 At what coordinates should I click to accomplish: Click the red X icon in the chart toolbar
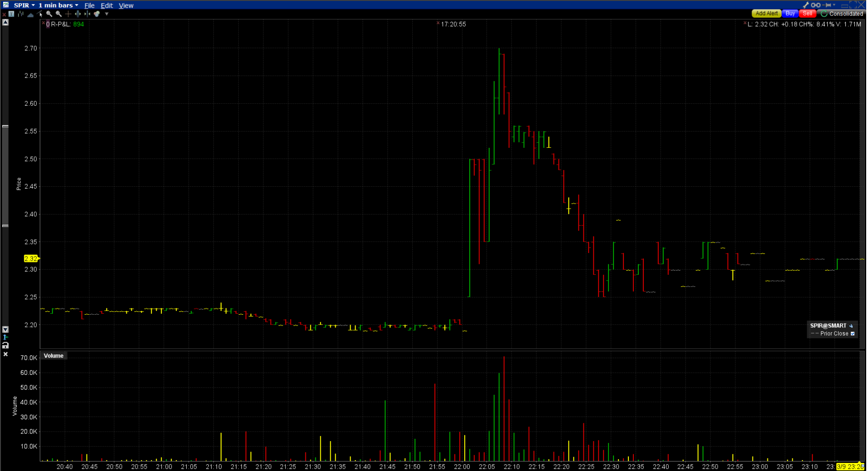pyautogui.click(x=4, y=15)
